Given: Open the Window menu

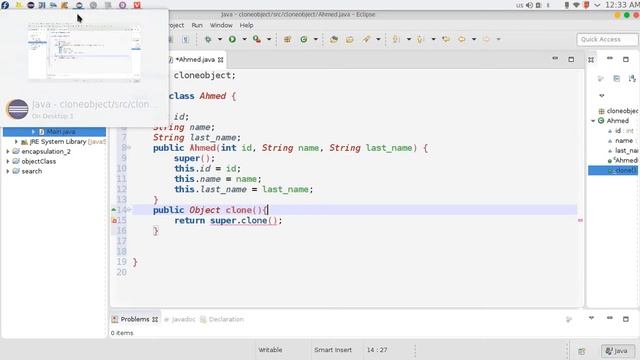Looking at the screenshot, I should [221, 25].
